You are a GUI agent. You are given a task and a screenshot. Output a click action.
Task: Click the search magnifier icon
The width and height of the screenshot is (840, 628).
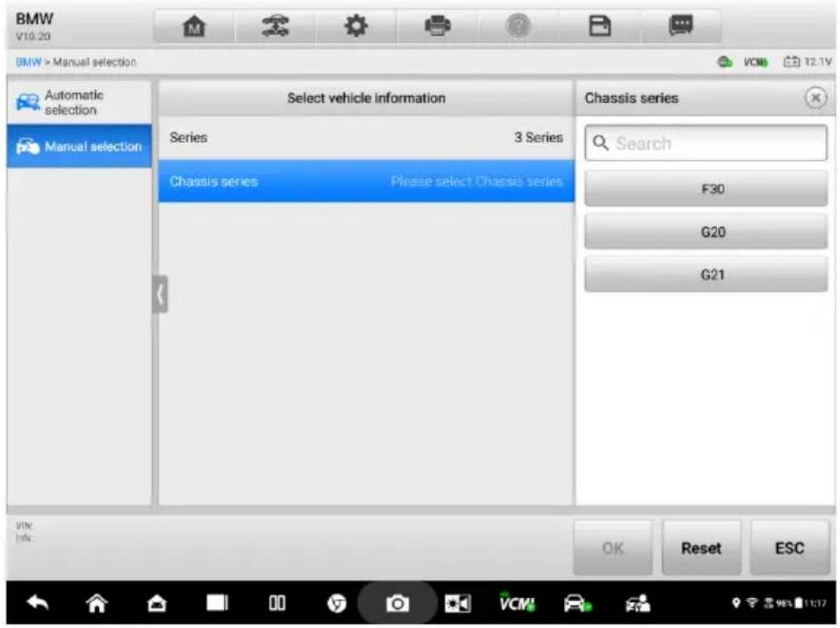point(601,143)
